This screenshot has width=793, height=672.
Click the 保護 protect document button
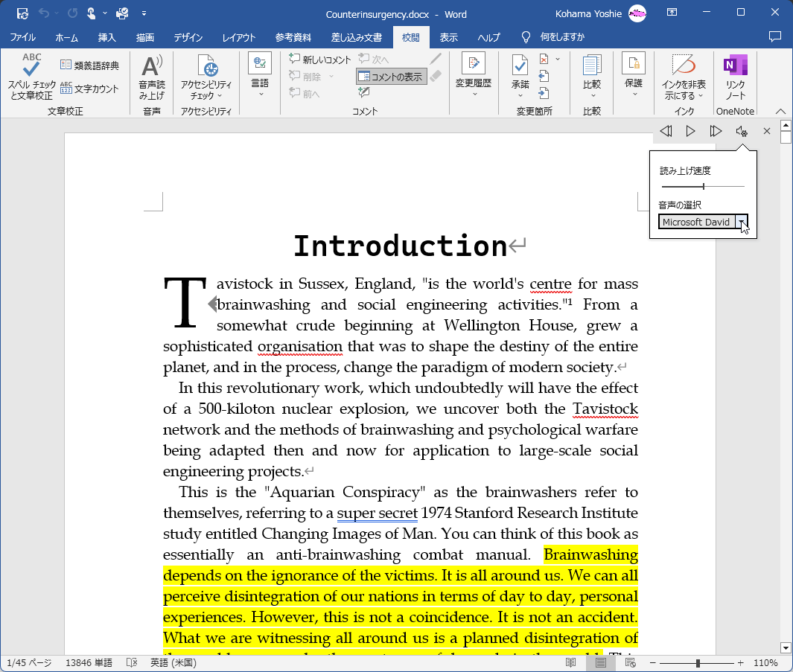634,77
